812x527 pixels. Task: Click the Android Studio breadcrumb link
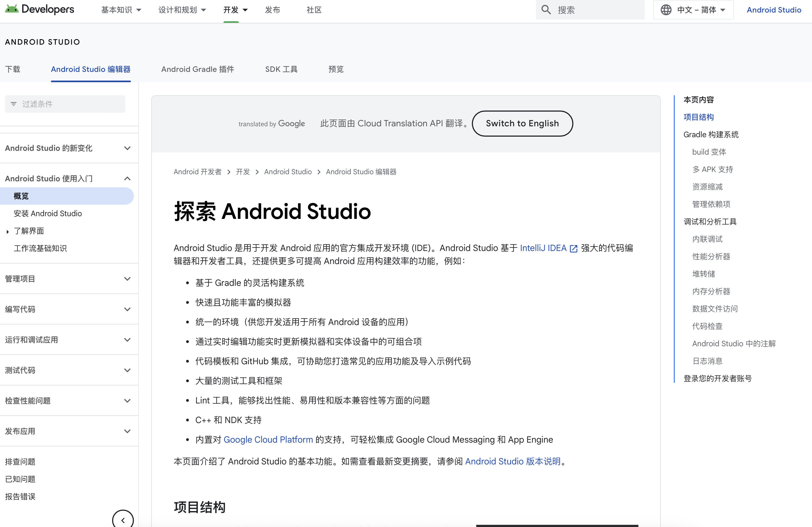[288, 172]
